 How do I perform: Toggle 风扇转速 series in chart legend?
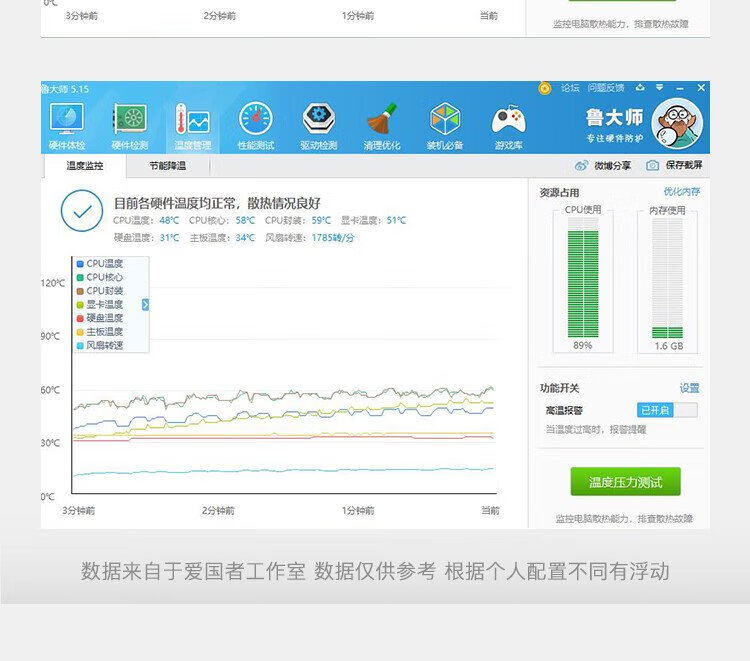click(104, 346)
